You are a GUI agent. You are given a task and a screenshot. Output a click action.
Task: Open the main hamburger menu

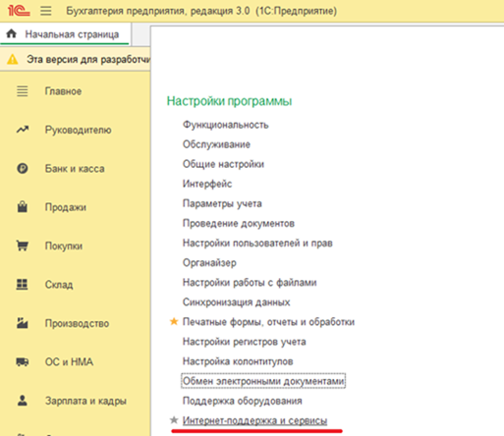point(46,11)
